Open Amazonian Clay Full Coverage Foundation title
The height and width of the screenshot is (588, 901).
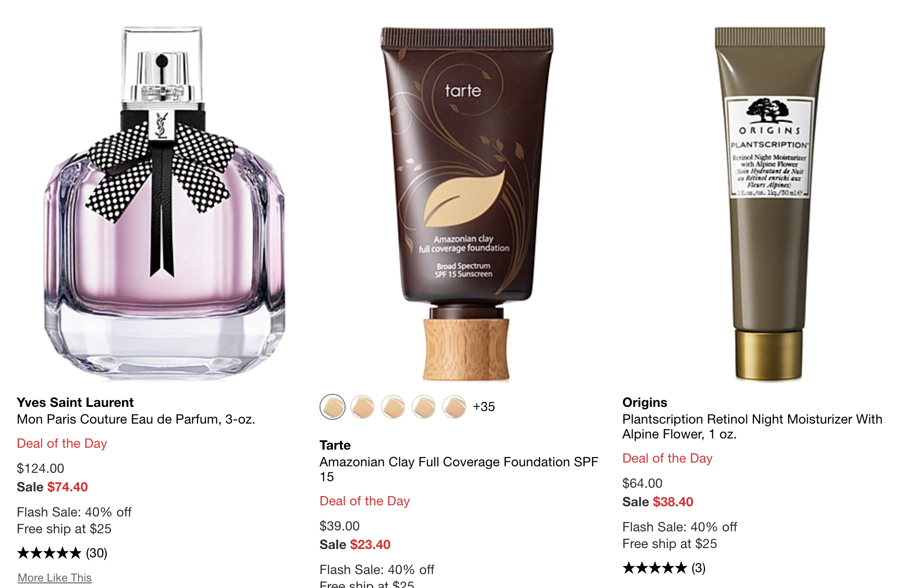click(x=459, y=469)
